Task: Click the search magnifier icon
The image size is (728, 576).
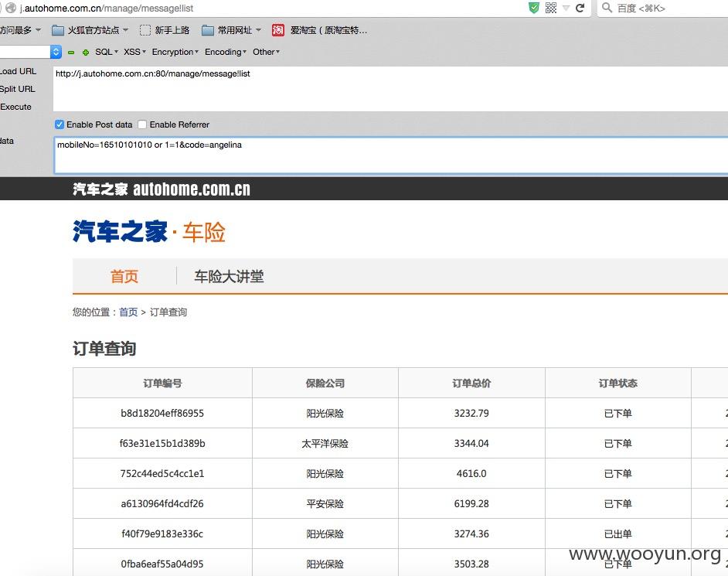Action: (x=607, y=8)
